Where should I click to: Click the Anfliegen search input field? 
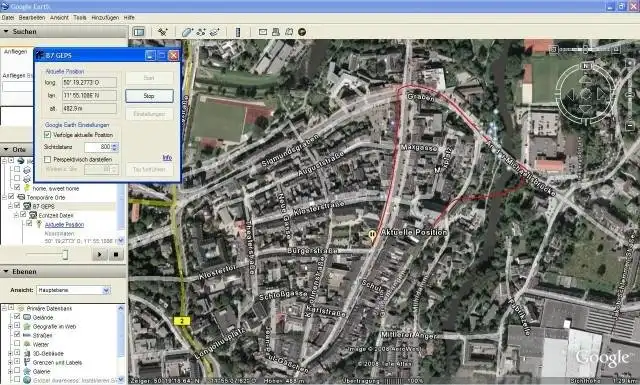point(18,87)
